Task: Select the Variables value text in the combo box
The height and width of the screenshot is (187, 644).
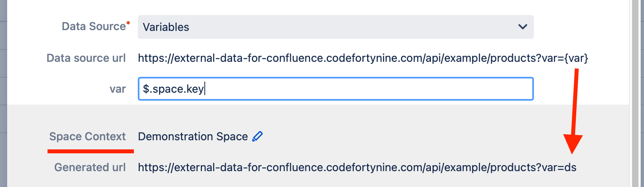Action: [x=166, y=27]
